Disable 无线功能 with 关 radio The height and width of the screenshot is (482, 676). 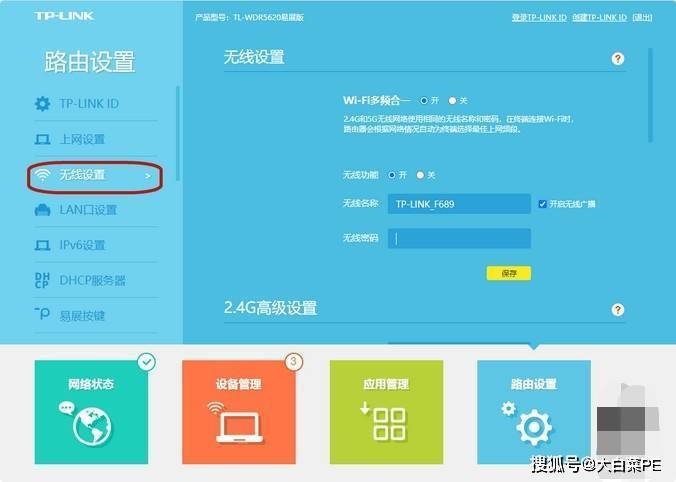point(420,175)
